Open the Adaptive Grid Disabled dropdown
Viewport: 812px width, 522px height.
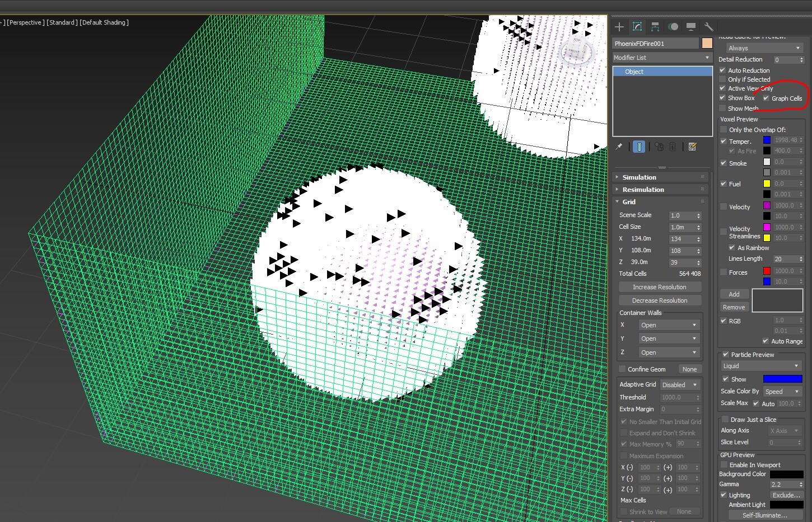click(680, 385)
